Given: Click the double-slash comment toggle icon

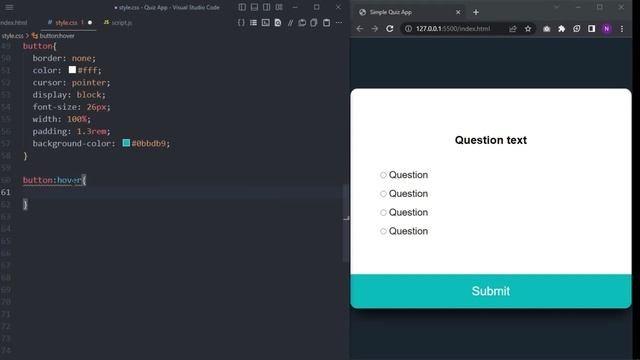Looking at the screenshot, I should tap(290, 22).
